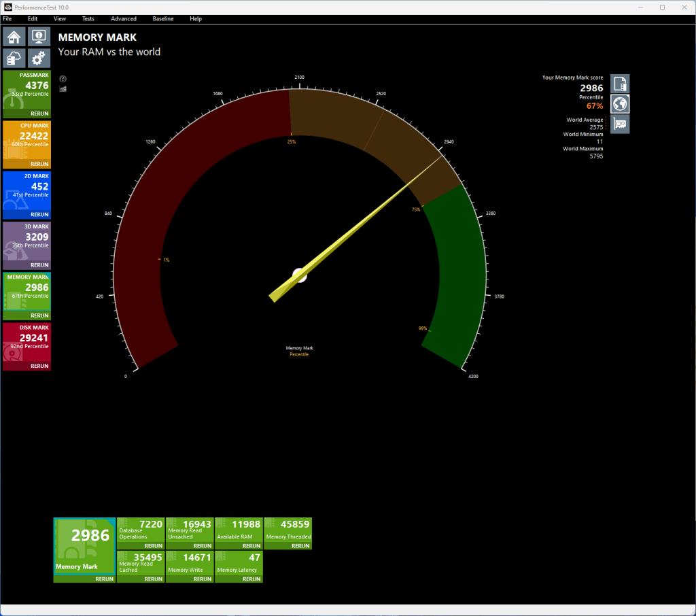
Task: Select the Memory Read Uncached 16943 tile
Action: click(190, 530)
